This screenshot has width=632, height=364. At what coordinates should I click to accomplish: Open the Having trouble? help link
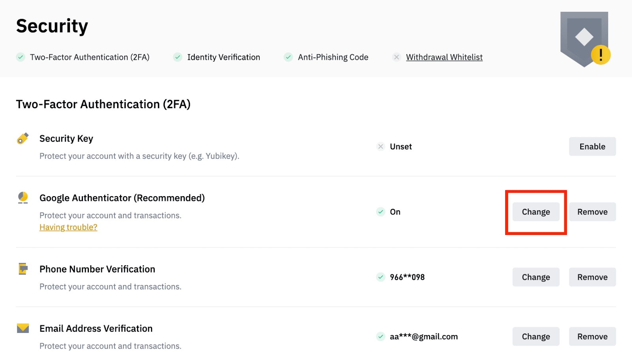(68, 227)
